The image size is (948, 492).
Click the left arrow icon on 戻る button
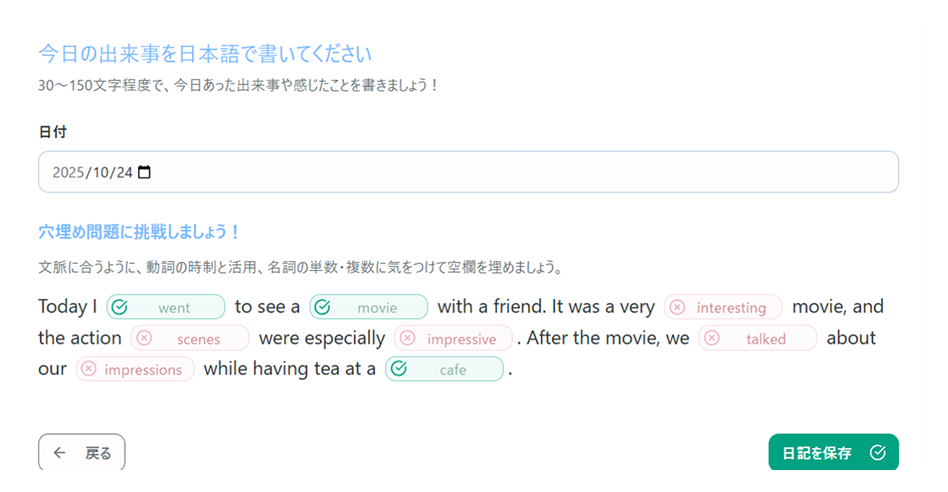(60, 453)
